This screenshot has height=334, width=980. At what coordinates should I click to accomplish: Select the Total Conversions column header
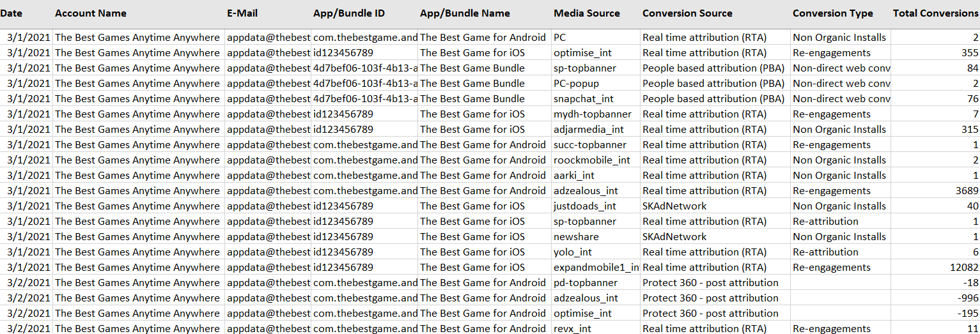click(x=935, y=13)
